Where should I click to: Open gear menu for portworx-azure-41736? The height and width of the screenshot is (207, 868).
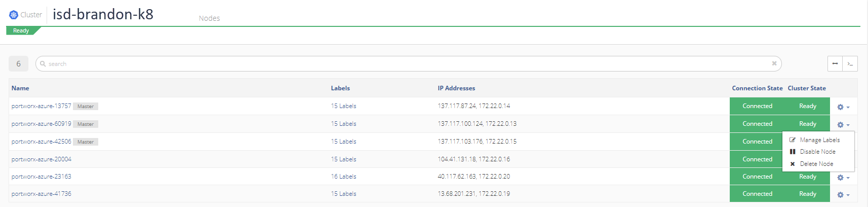click(843, 195)
